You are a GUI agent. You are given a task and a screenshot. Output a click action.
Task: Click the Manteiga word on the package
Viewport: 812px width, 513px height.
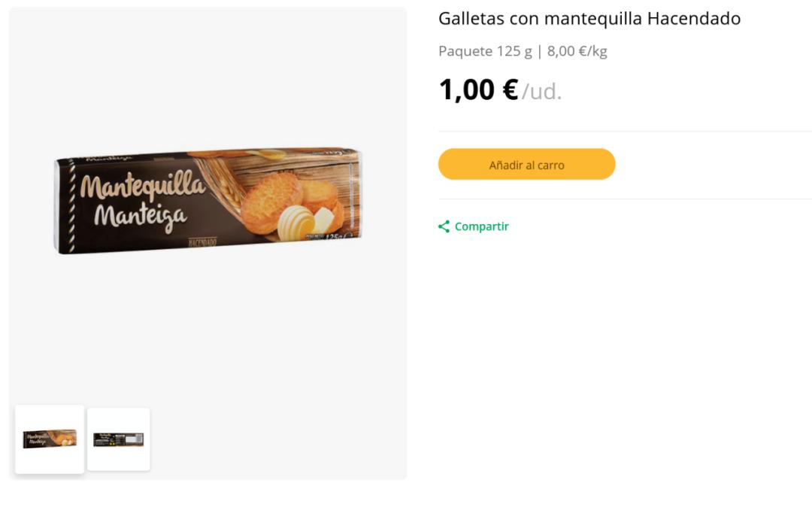140,216
